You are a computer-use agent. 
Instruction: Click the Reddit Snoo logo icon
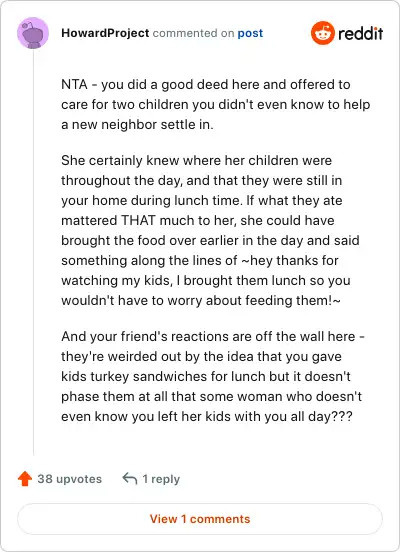322,33
